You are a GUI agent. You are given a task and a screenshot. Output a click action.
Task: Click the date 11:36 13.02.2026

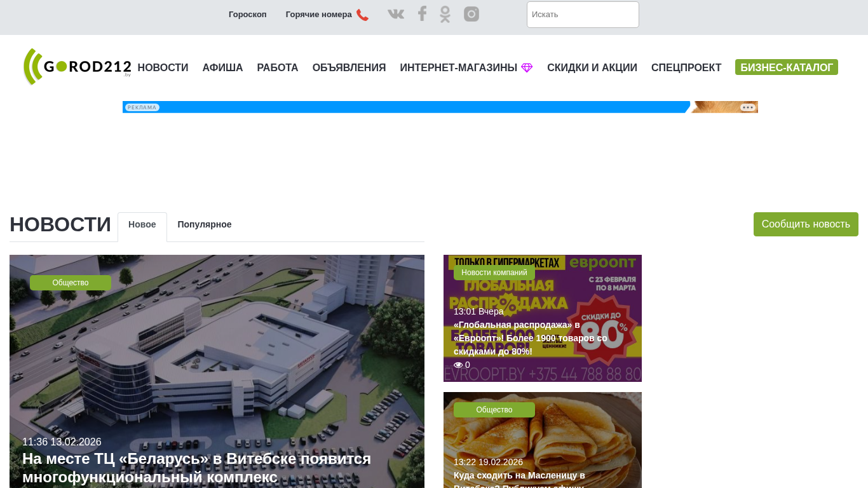tap(62, 442)
